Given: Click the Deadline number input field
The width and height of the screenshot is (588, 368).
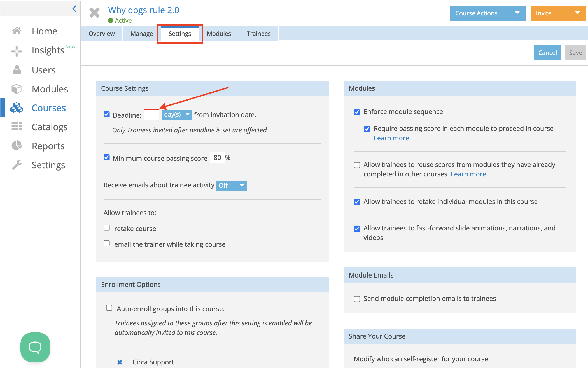Looking at the screenshot, I should point(151,115).
